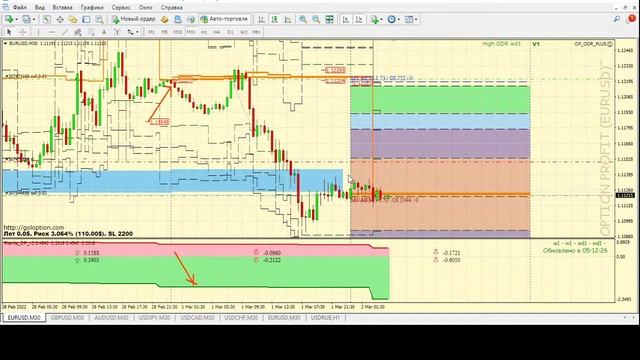Image resolution: width=640 pixels, height=360 pixels.
Task: Switch to USDRUB,H1 chart tab
Action: pyautogui.click(x=325, y=318)
